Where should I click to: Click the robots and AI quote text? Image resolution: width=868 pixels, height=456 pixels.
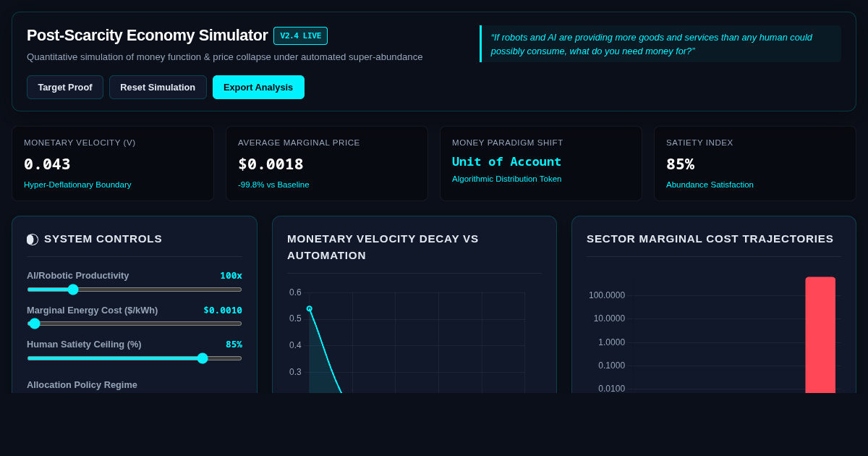651,43
